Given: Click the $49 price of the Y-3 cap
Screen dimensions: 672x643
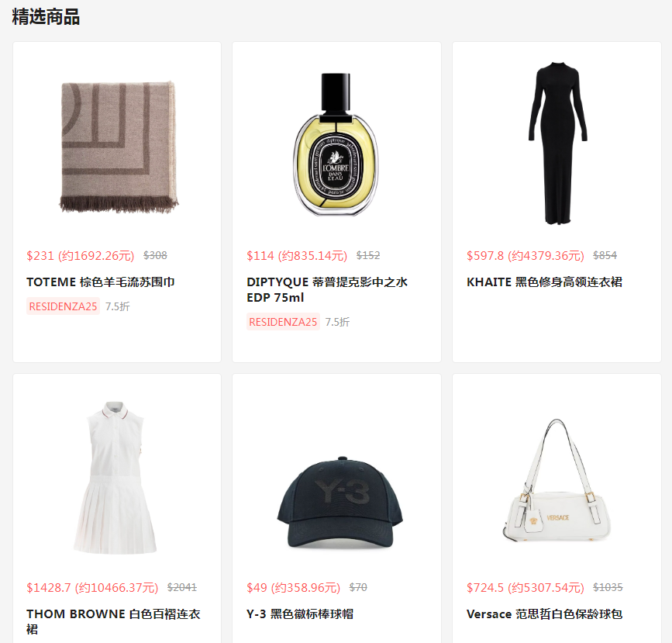Looking at the screenshot, I should point(293,588).
